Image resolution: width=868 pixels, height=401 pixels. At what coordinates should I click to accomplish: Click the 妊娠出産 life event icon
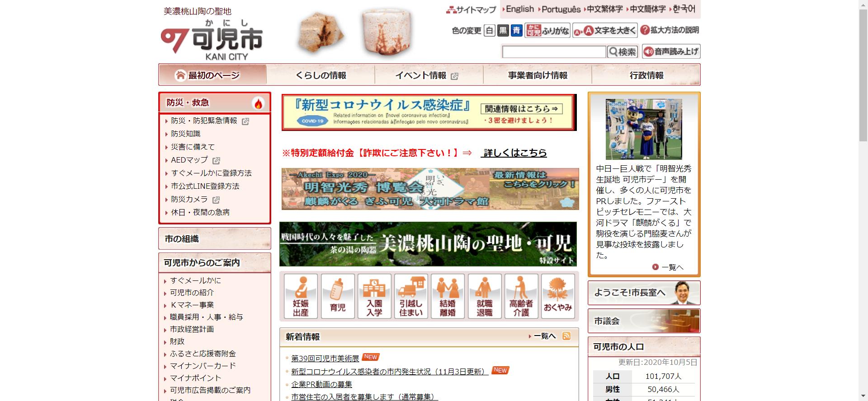301,296
